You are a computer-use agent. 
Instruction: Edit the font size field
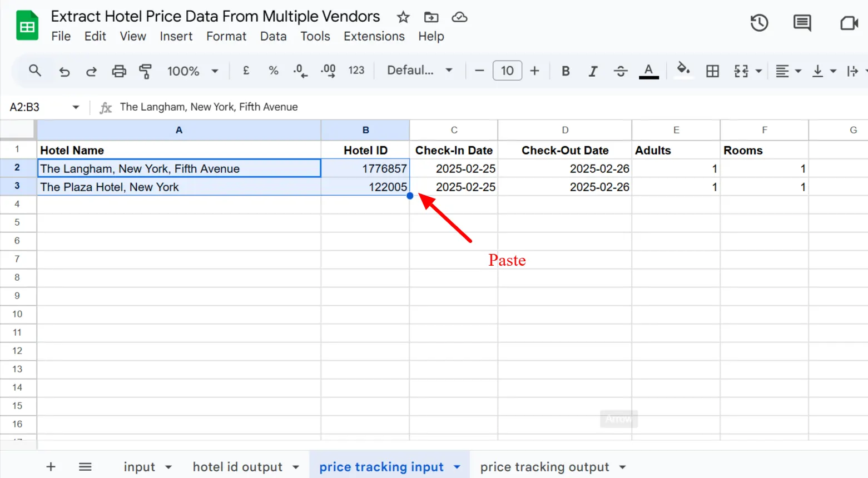(507, 71)
